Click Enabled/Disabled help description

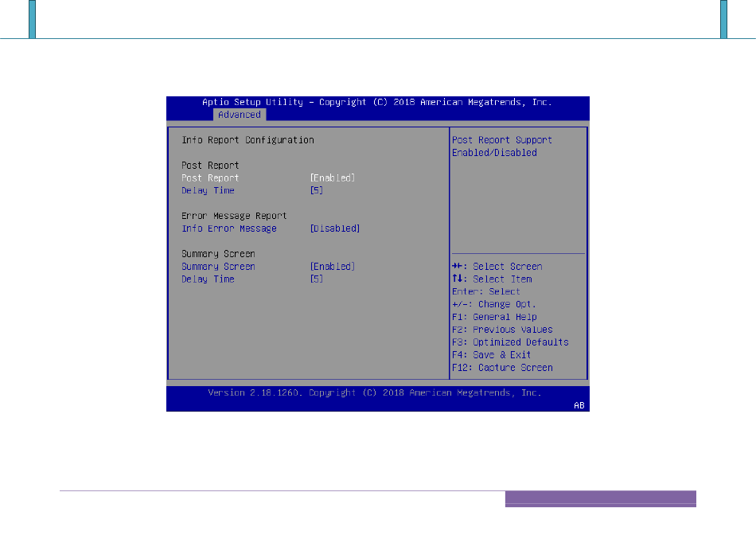point(494,153)
